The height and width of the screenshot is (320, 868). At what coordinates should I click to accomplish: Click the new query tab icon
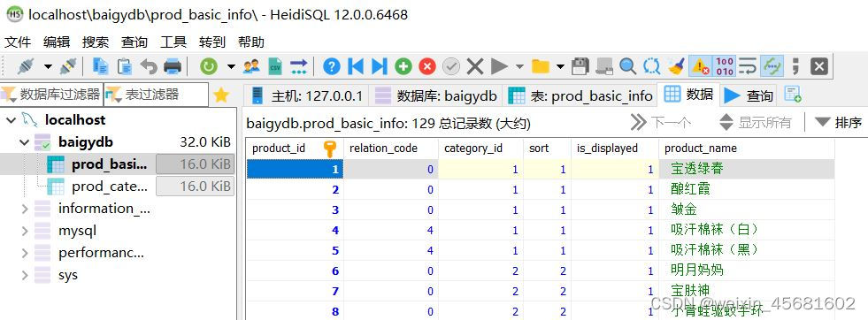click(793, 95)
